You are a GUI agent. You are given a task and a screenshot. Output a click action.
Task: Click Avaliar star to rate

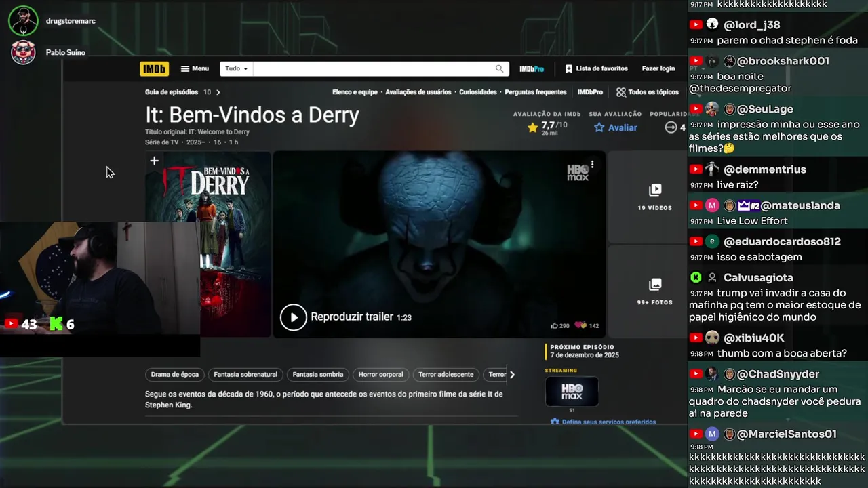[x=616, y=127]
